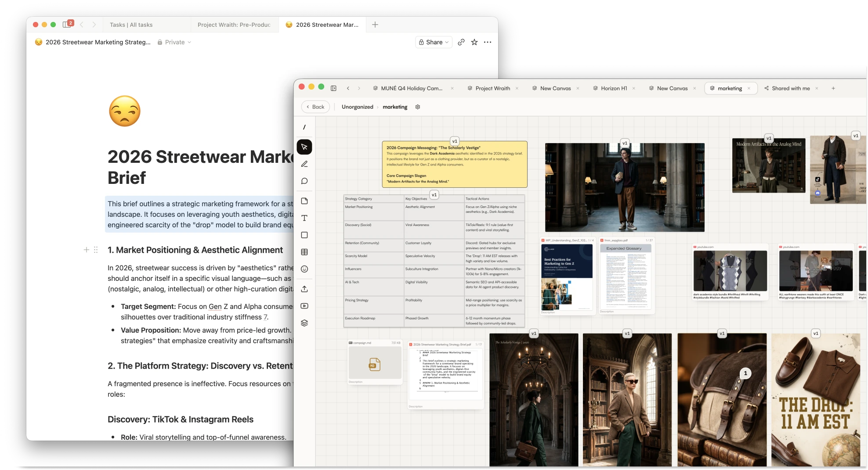
Task: Open the Private visibility dropdown
Action: pos(174,42)
